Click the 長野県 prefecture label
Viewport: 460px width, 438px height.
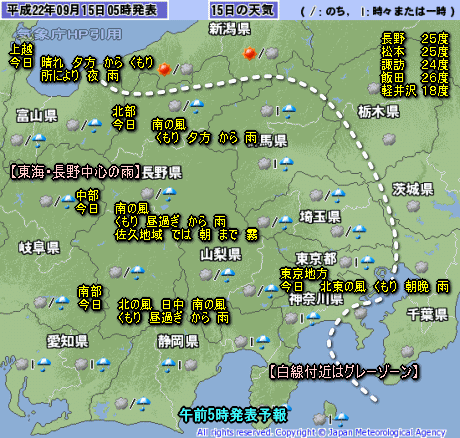162,173
